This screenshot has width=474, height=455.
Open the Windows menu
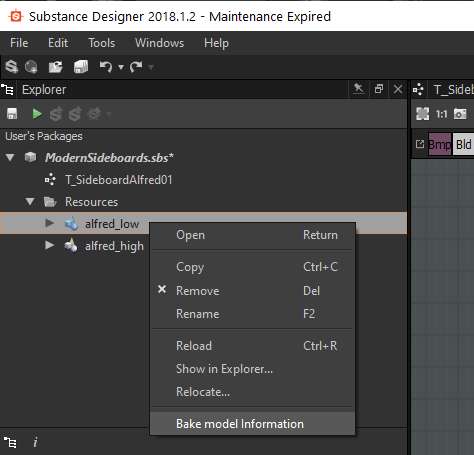coord(159,43)
